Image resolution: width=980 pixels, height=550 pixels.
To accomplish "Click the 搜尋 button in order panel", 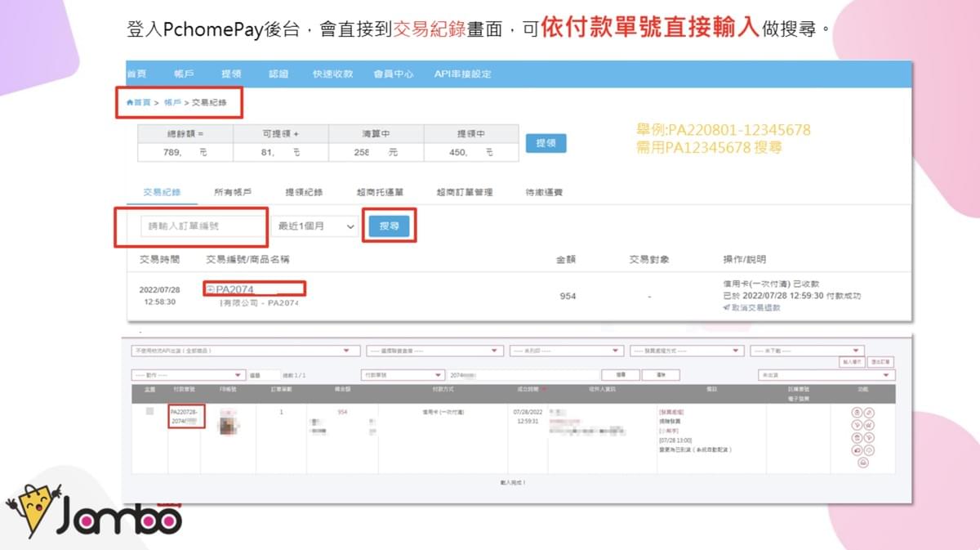I will [621, 375].
